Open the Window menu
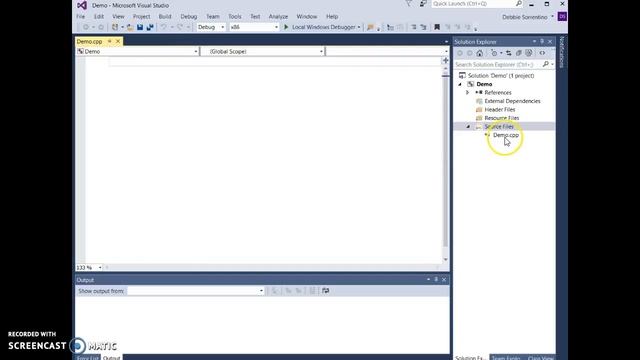This screenshot has height=360, width=640. point(307,17)
